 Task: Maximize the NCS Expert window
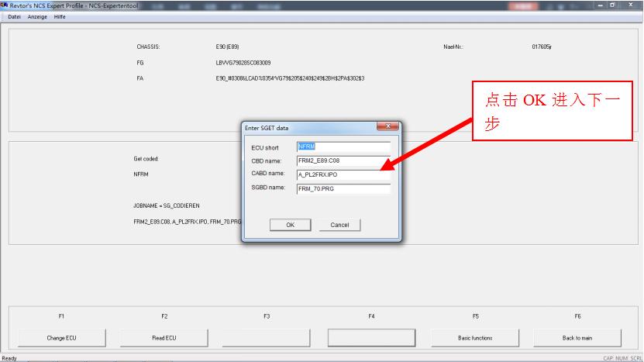coord(612,5)
